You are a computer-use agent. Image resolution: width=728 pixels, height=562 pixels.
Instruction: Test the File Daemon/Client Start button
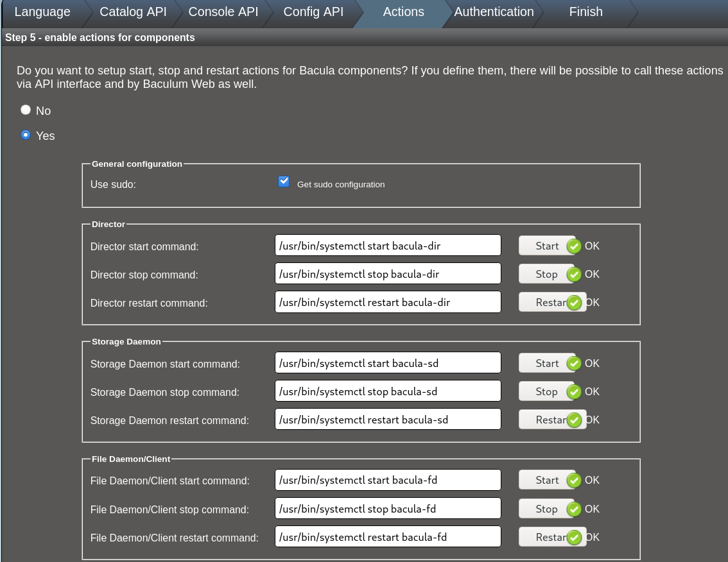547,481
